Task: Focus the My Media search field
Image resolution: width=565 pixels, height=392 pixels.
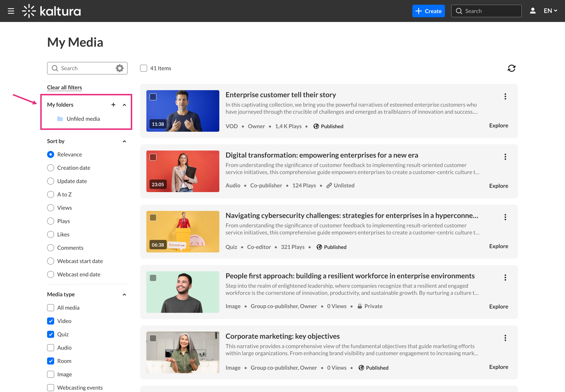Action: pos(86,68)
